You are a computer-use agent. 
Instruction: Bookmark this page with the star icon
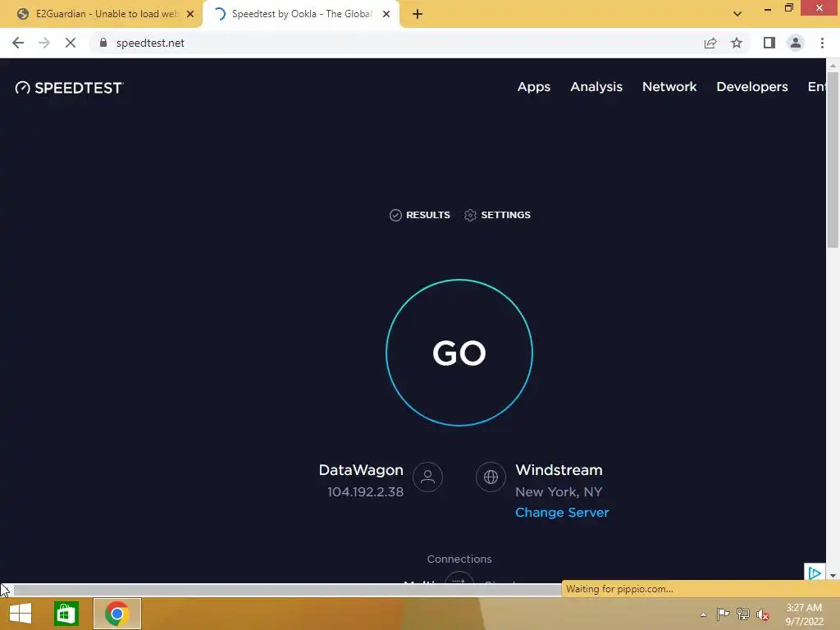click(737, 43)
